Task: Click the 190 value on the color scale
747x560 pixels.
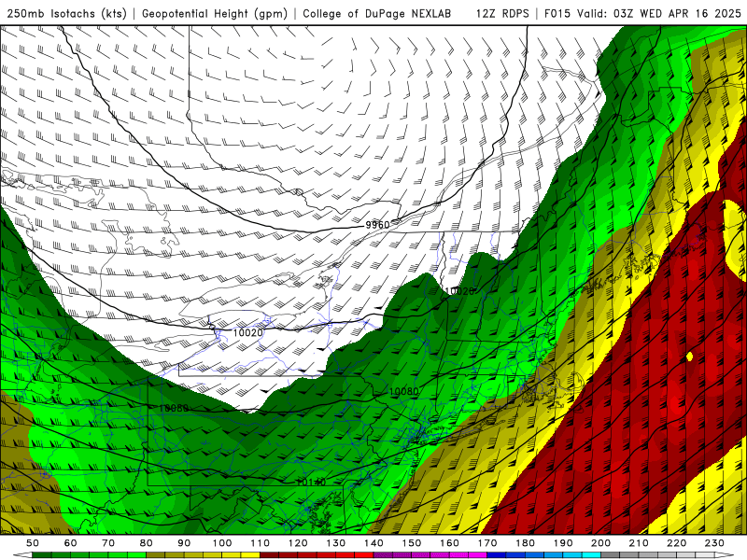Action: pyautogui.click(x=563, y=543)
